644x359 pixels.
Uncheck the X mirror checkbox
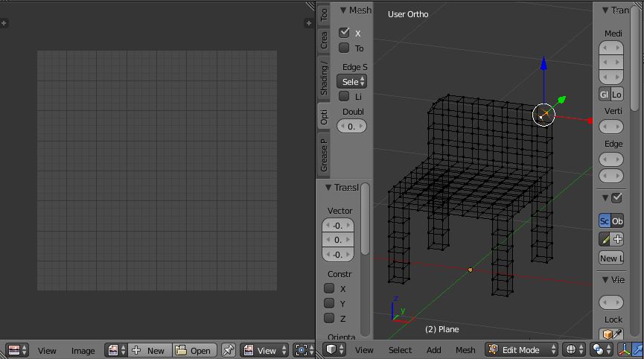pos(344,33)
